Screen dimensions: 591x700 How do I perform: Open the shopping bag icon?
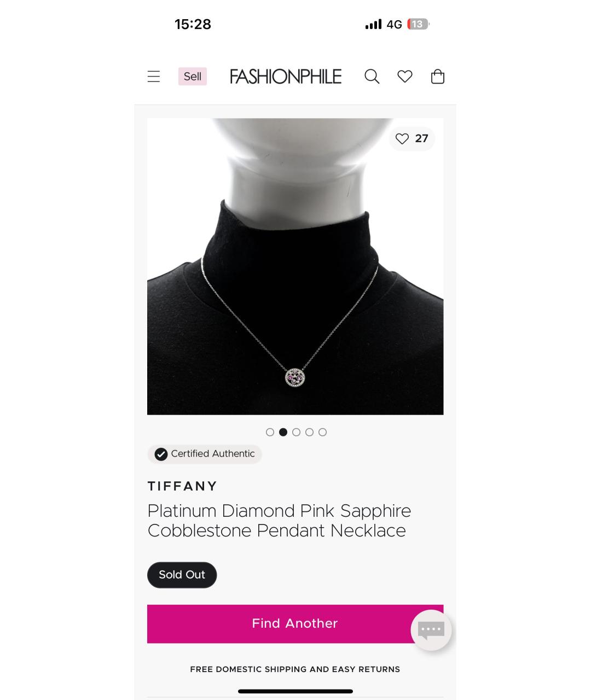(438, 77)
